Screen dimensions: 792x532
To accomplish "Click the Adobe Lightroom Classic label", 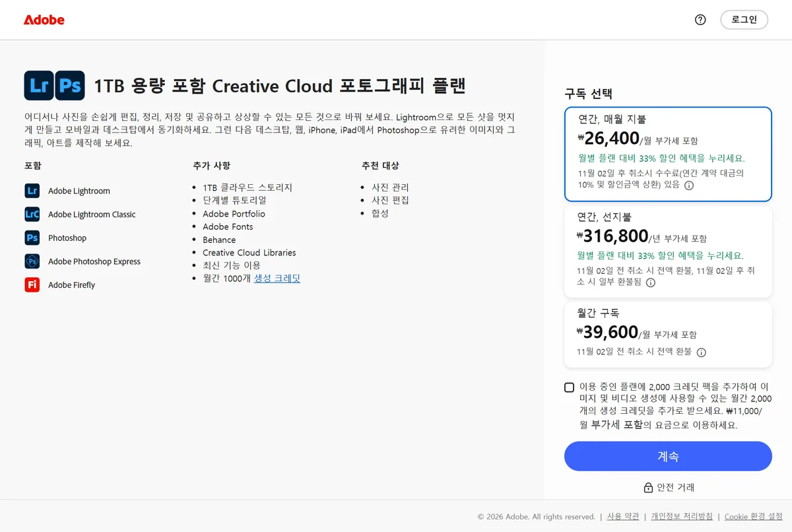I will (92, 215).
